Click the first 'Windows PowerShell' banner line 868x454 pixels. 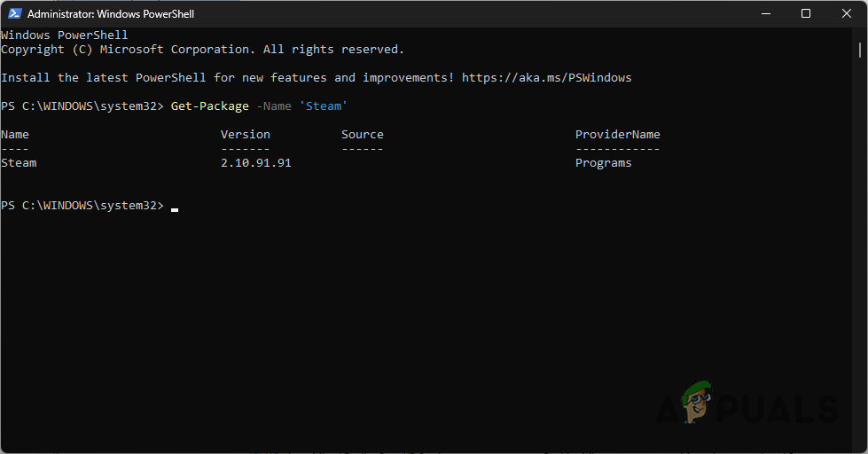pos(64,35)
